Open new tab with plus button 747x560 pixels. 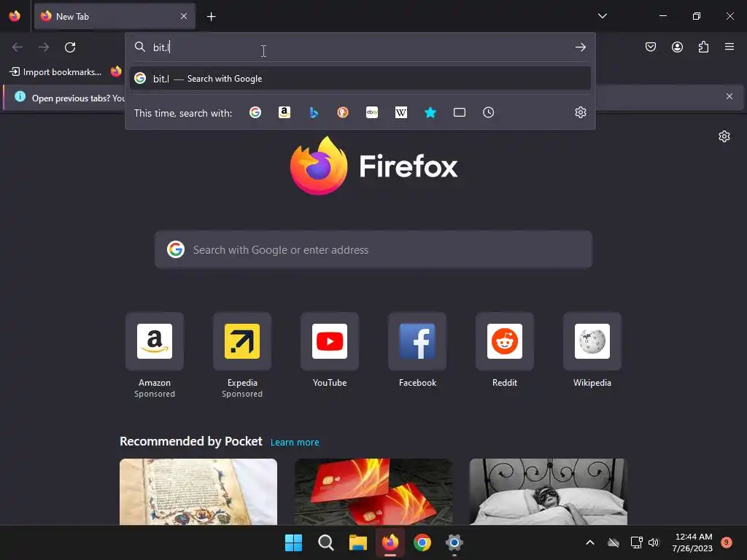tap(211, 17)
